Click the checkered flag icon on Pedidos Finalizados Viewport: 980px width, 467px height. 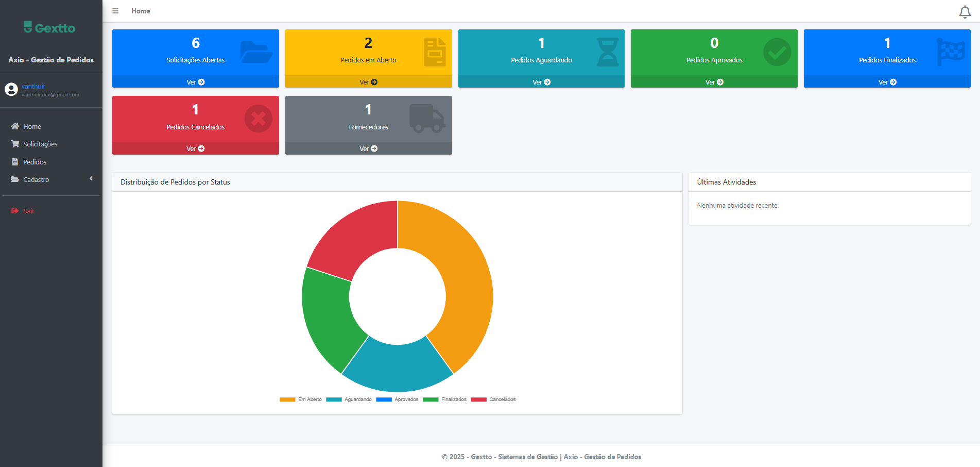click(950, 52)
